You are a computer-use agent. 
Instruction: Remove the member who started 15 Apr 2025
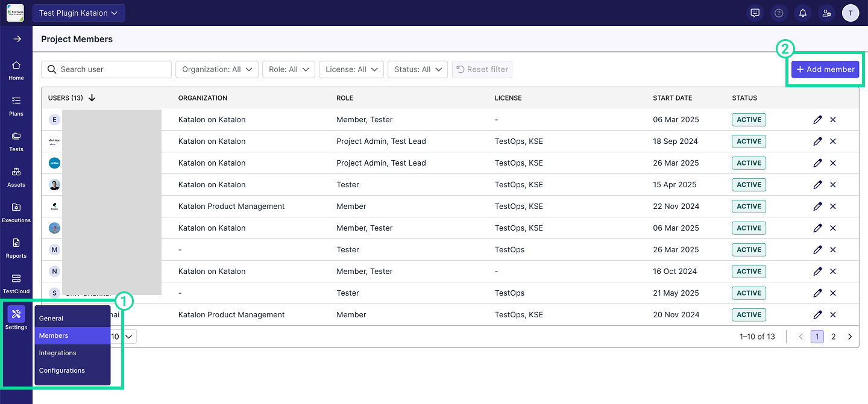tap(833, 185)
